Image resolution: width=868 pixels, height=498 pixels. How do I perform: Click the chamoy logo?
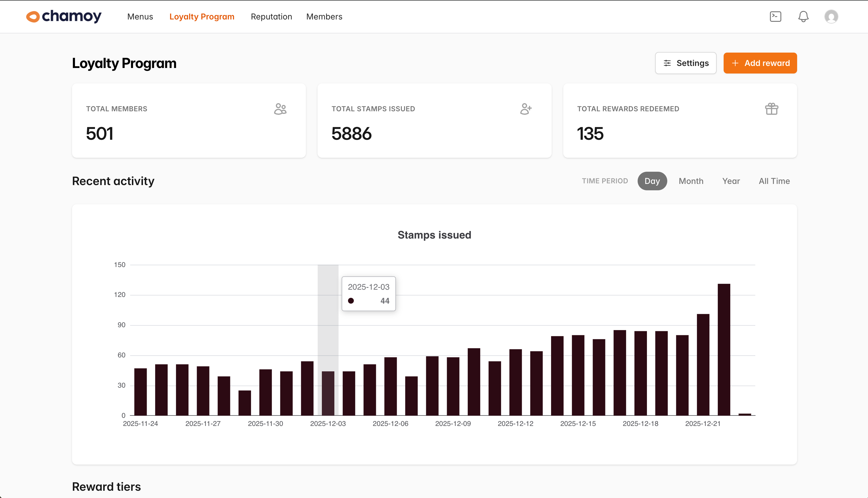[63, 17]
